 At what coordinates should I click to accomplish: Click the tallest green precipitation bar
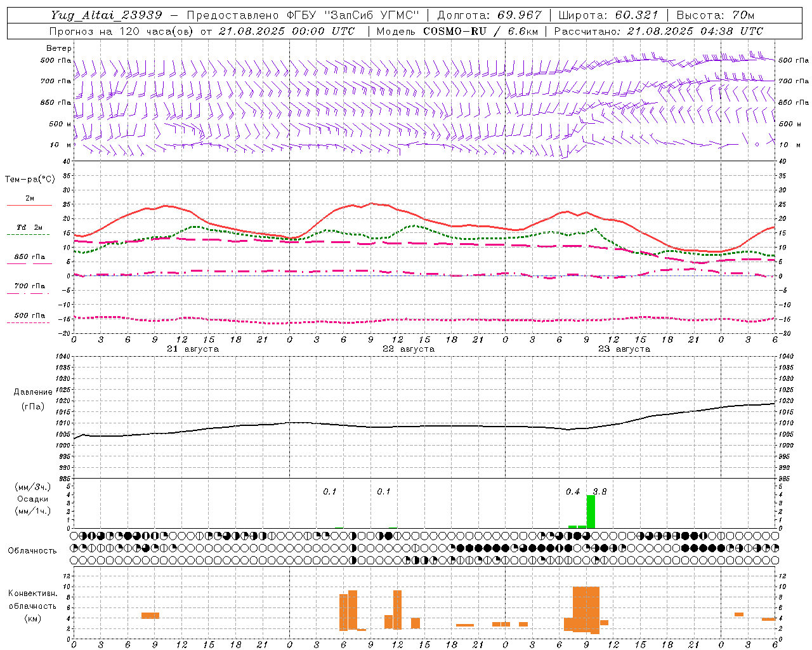pyautogui.click(x=591, y=512)
